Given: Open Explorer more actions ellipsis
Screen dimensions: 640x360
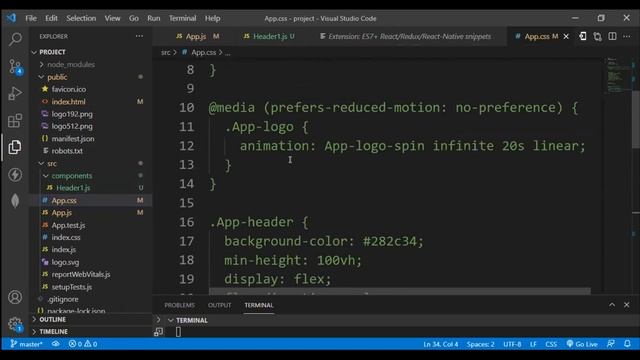Looking at the screenshot, I should 139,36.
